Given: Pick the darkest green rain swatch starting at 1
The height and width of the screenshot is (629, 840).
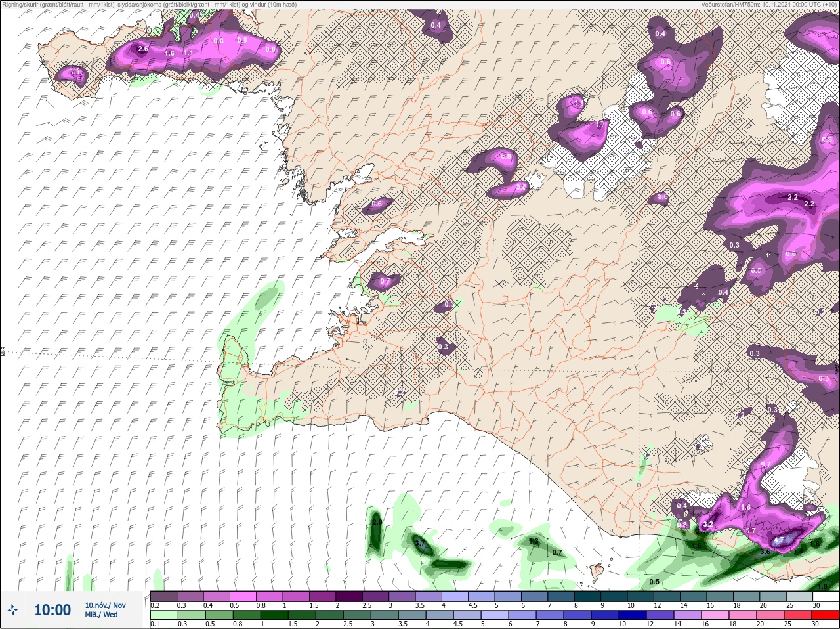Looking at the screenshot, I should 273,615.
